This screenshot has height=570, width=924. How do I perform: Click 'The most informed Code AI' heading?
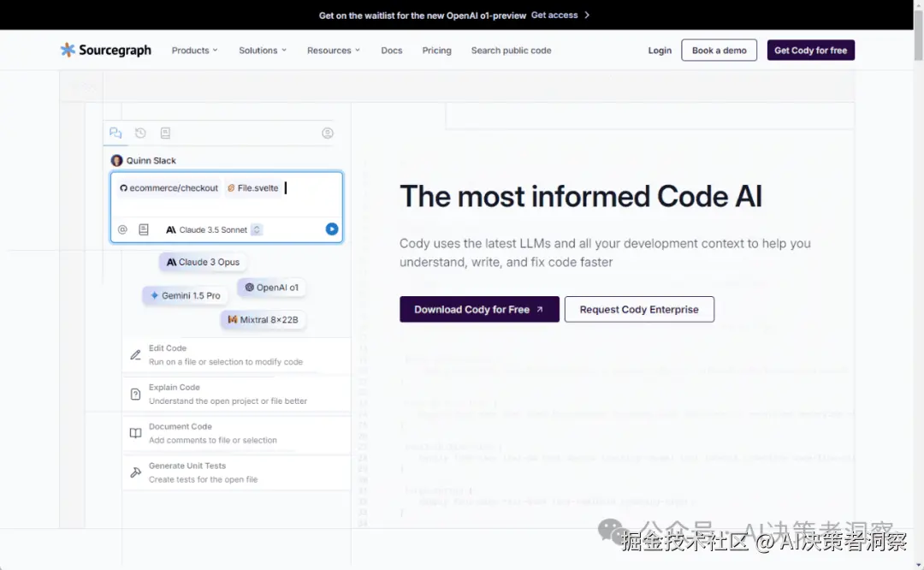point(580,196)
